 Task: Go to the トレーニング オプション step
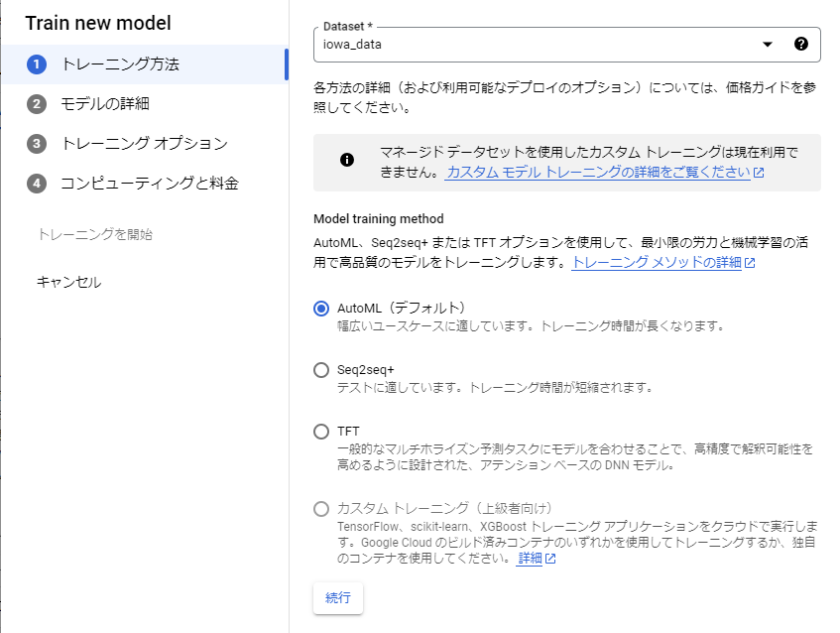145,144
